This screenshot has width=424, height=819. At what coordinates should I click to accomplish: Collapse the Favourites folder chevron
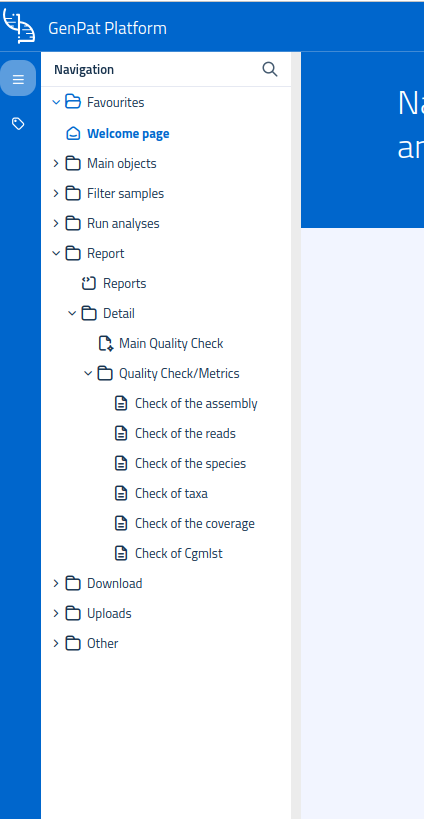pos(56,102)
